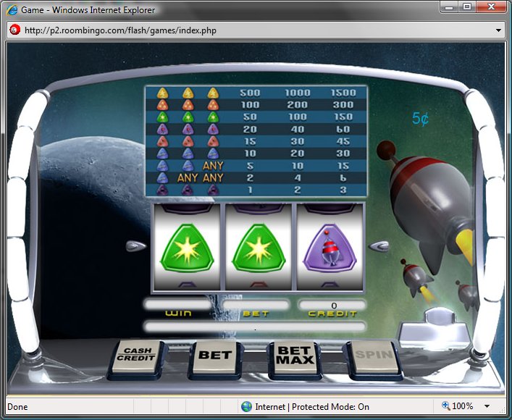Click the 300 payout value

click(x=343, y=105)
